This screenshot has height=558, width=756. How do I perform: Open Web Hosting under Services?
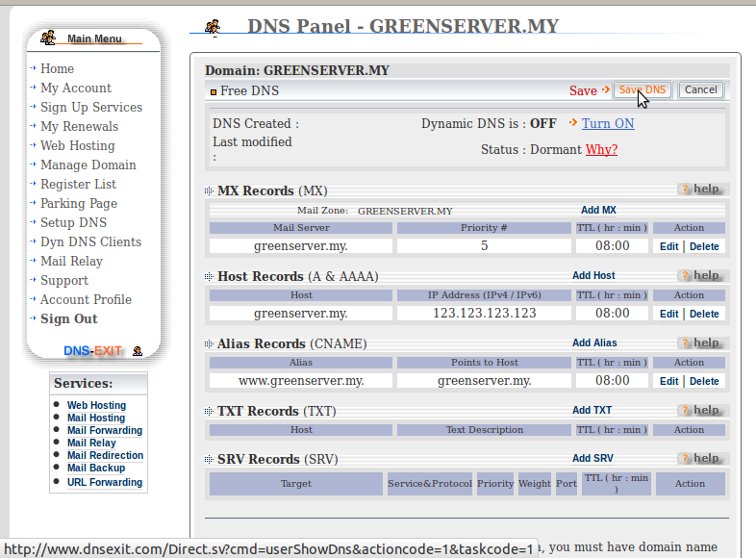[96, 405]
